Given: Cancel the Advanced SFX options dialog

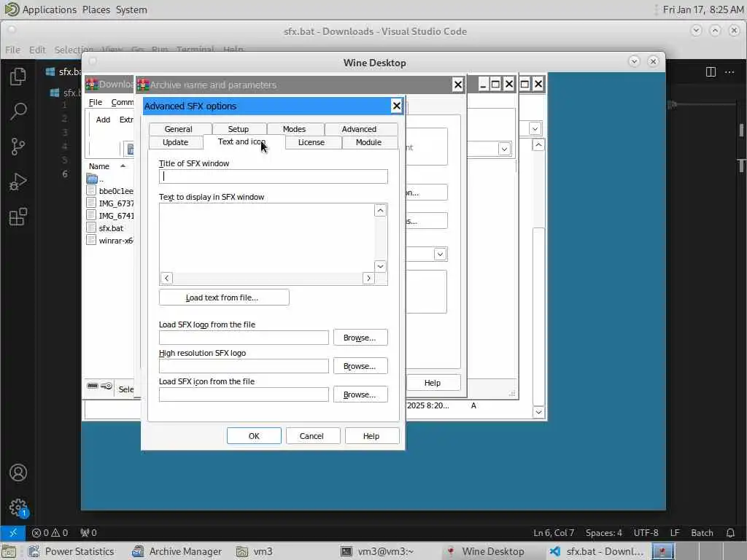Looking at the screenshot, I should 311,436.
